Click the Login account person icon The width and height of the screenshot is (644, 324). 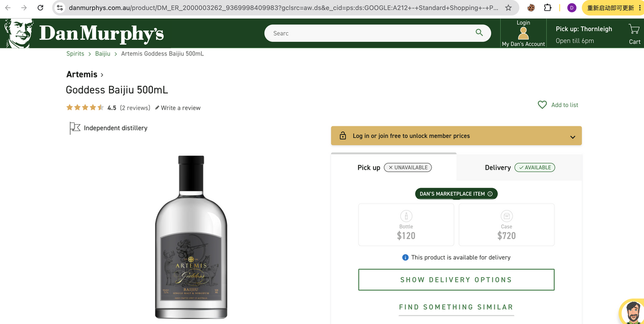pyautogui.click(x=523, y=33)
